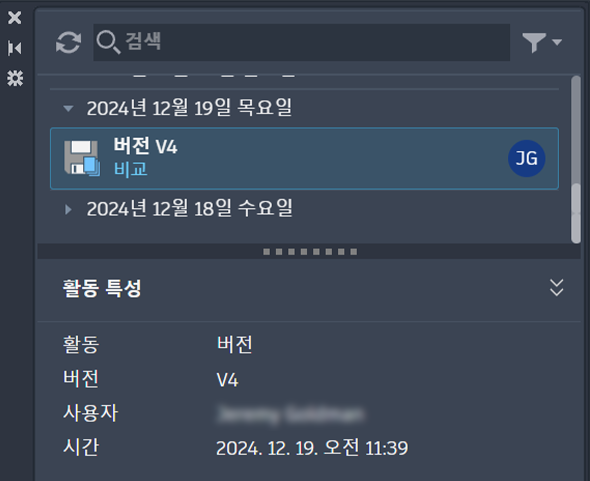
Task: Collapse the 활동 특성 panel chevron
Action: point(557,288)
